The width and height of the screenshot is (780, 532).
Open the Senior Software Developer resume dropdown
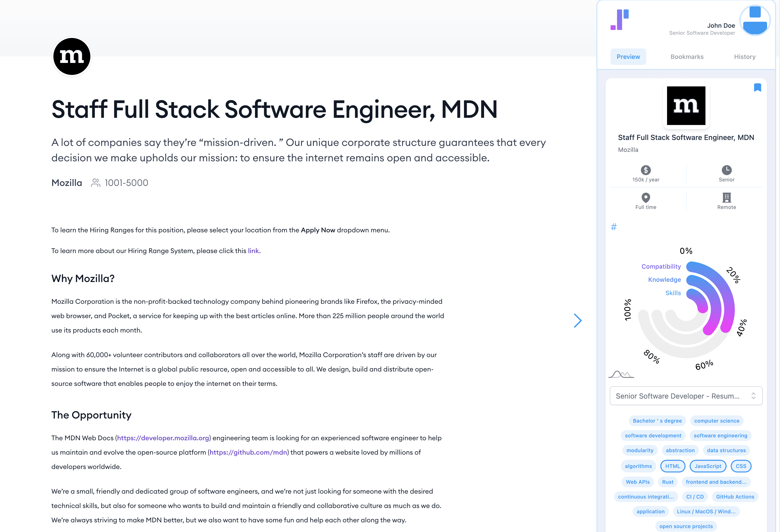pos(686,396)
